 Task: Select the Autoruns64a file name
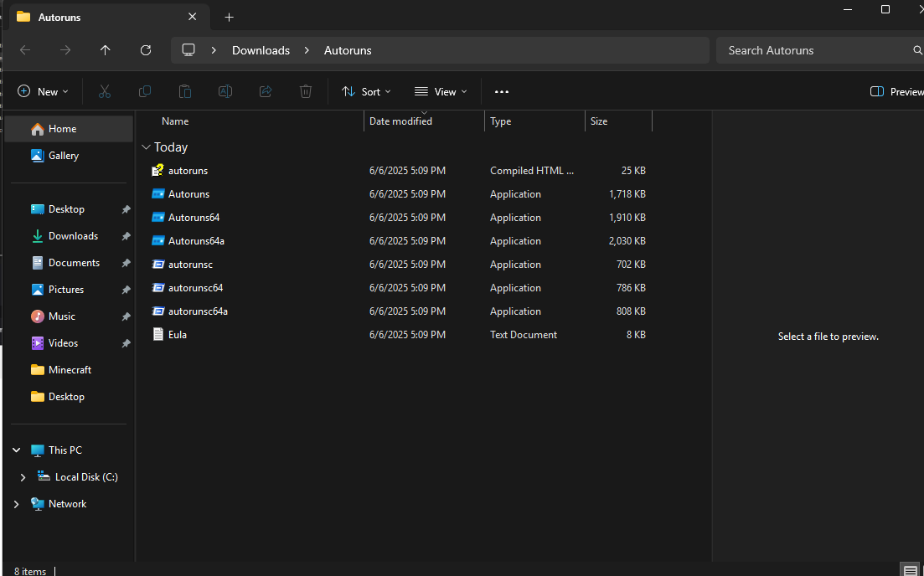(196, 241)
